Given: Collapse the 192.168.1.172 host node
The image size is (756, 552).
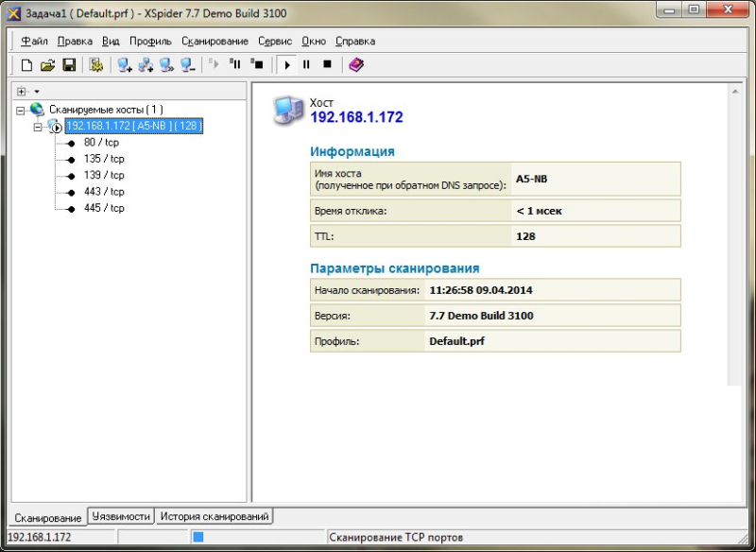Looking at the screenshot, I should click(x=38, y=128).
